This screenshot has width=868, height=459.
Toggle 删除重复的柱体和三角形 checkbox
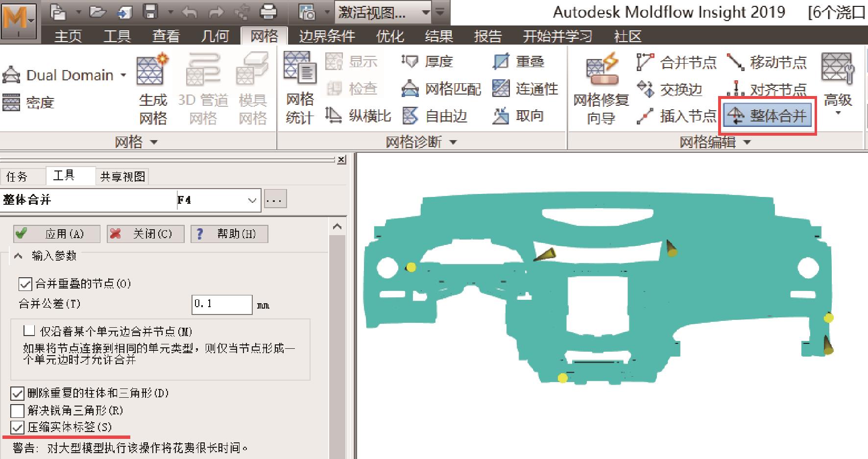coord(17,393)
